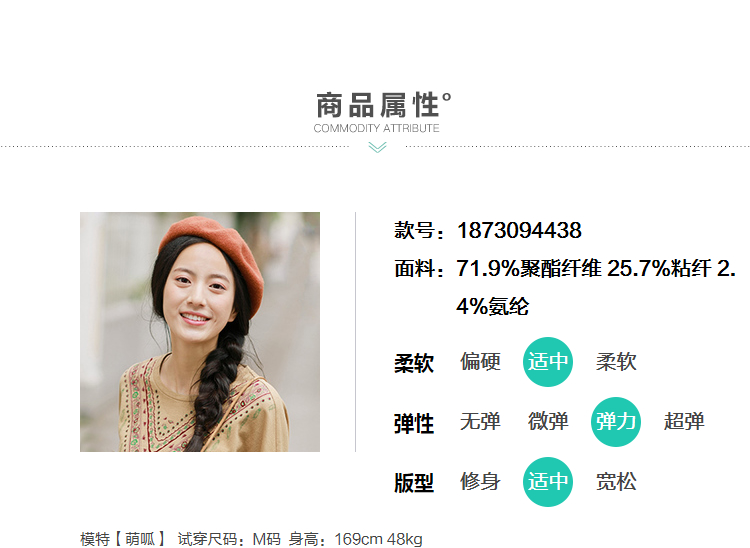
Task: Select the highlighted 弹力 elasticity circle
Action: click(x=616, y=422)
